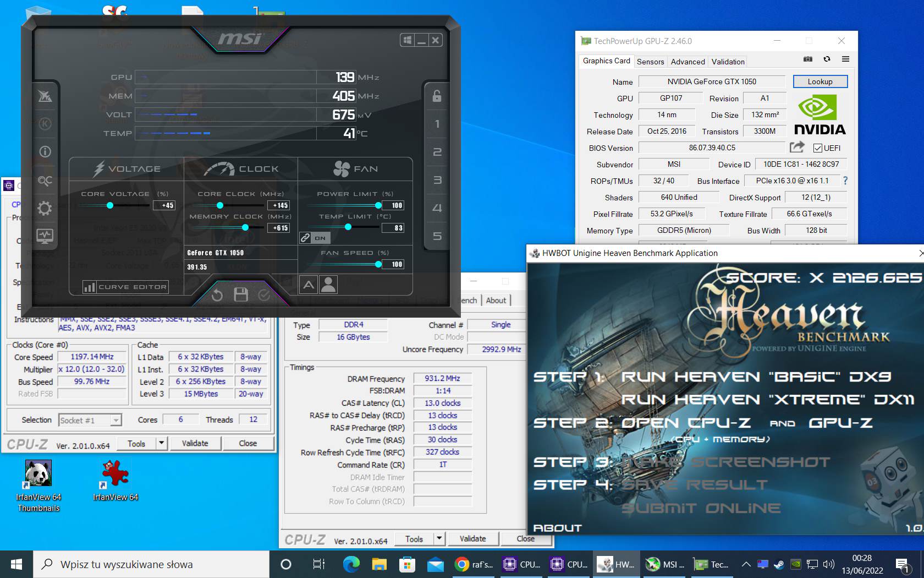Click GPU-Z BIOS share/export icon
This screenshot has height=578, width=924.
[x=797, y=147]
